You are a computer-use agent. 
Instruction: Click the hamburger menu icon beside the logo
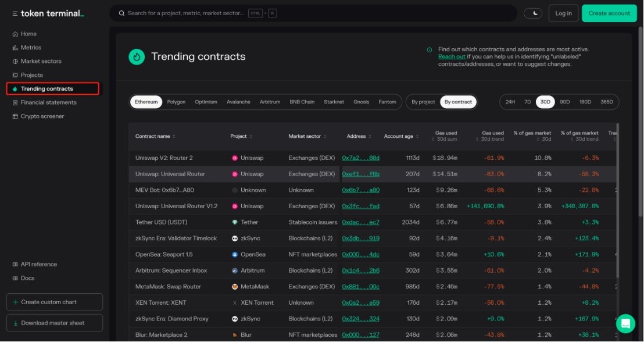15,13
